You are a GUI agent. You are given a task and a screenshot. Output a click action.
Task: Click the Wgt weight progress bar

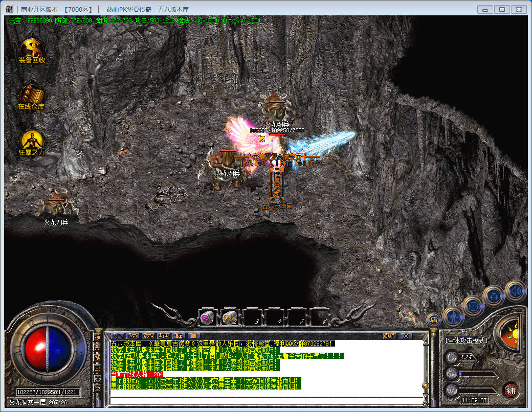coord(478,391)
